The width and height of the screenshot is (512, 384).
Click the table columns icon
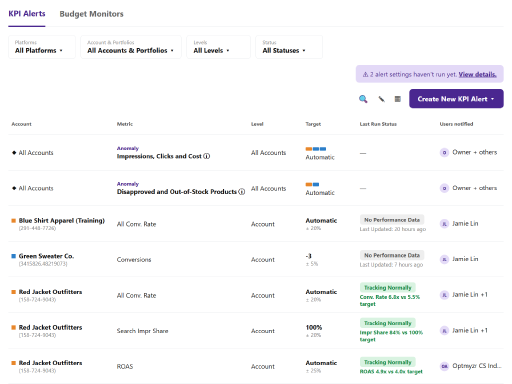[x=398, y=99]
